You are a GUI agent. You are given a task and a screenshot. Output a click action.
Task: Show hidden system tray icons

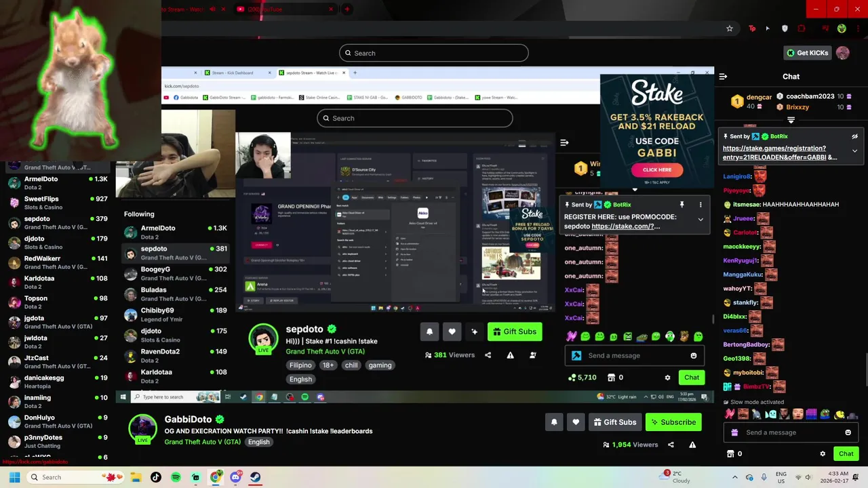coord(734,477)
